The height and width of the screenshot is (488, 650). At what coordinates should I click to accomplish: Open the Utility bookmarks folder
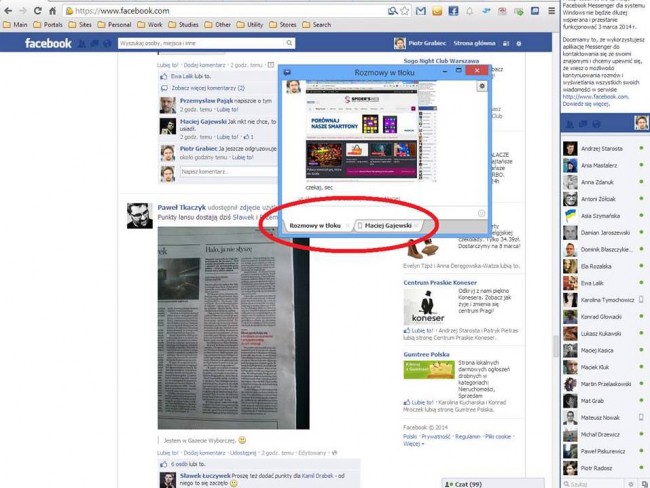pos(250,25)
